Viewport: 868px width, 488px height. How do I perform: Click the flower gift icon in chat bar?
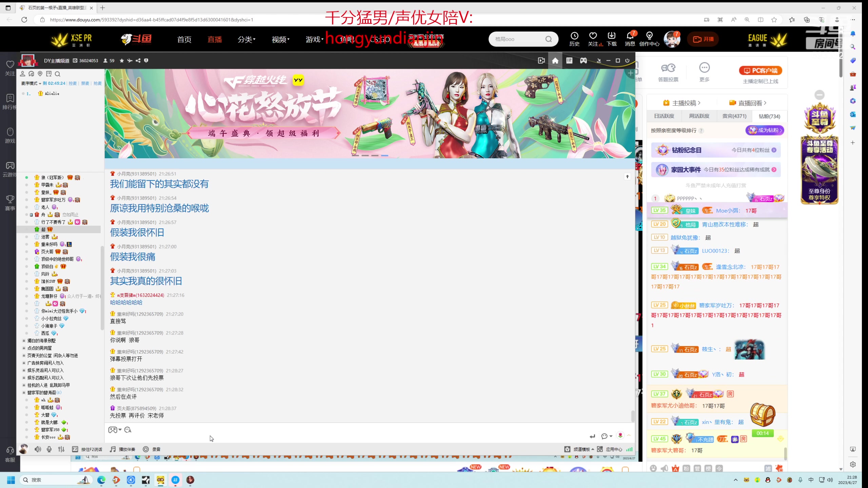(x=620, y=435)
